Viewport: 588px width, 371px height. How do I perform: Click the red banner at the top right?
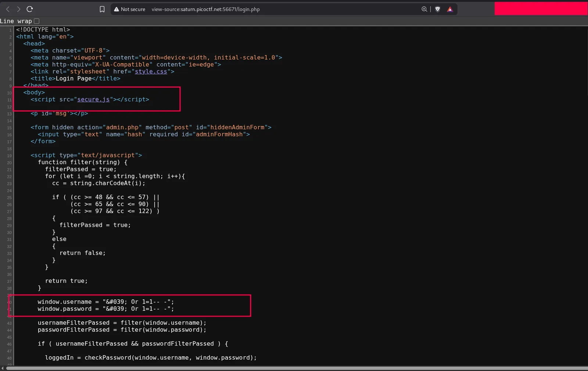coord(540,8)
